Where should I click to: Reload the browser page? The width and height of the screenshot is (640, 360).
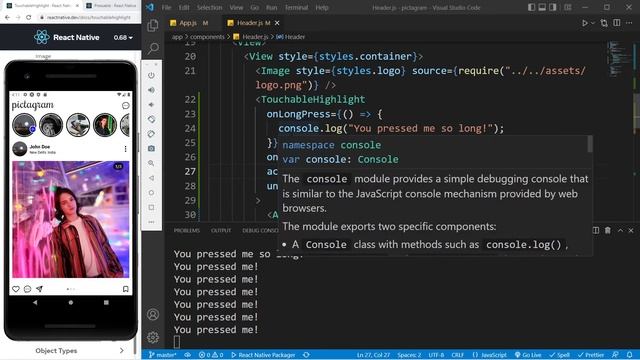[x=28, y=18]
